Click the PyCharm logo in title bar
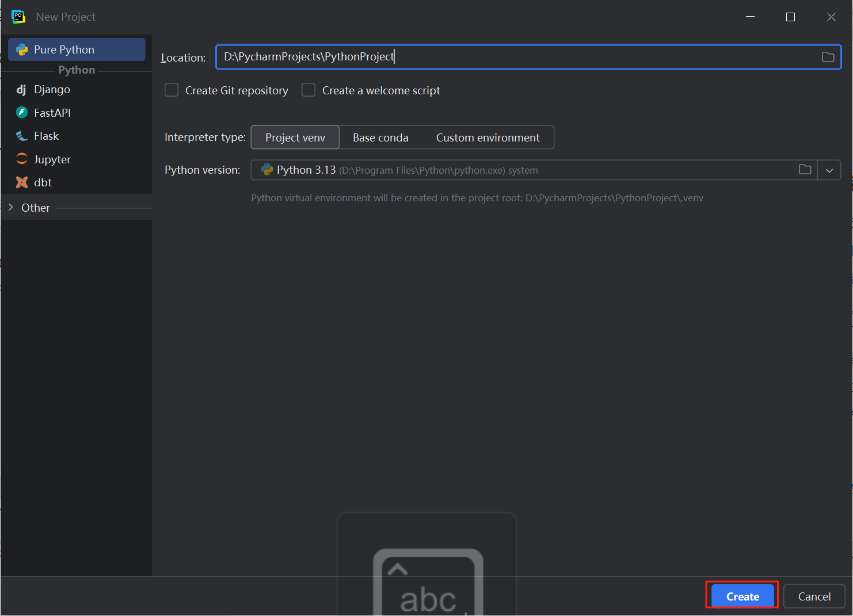This screenshot has width=853, height=616. 18,17
